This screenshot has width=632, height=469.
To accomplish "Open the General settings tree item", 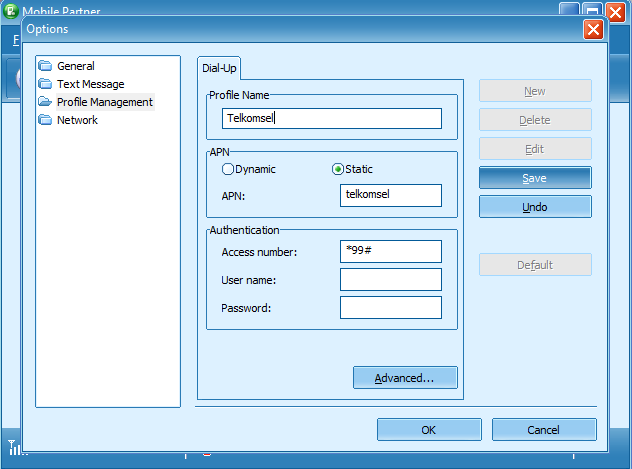I will [x=76, y=66].
